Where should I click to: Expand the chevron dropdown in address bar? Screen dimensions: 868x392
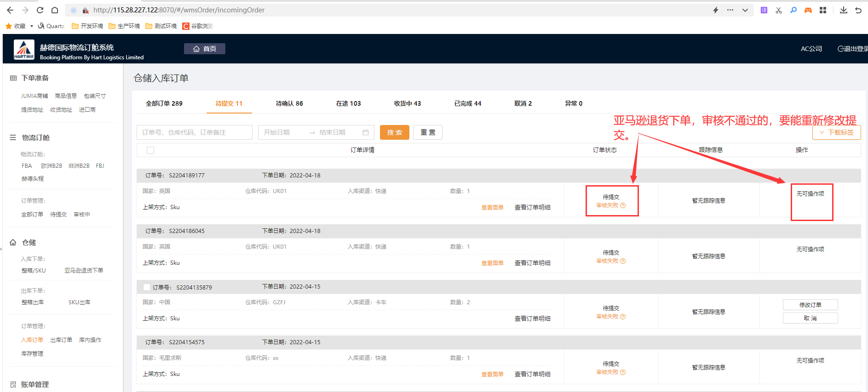pos(745,10)
